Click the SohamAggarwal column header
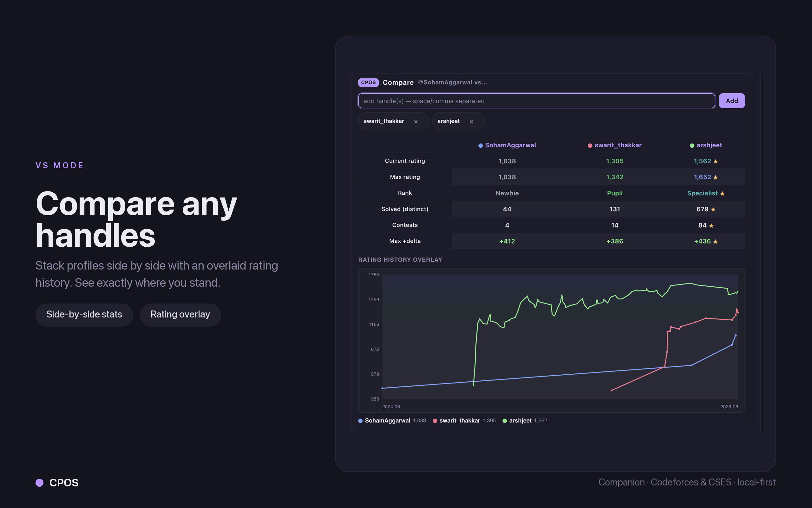Image resolution: width=812 pixels, height=508 pixels. (x=510, y=145)
